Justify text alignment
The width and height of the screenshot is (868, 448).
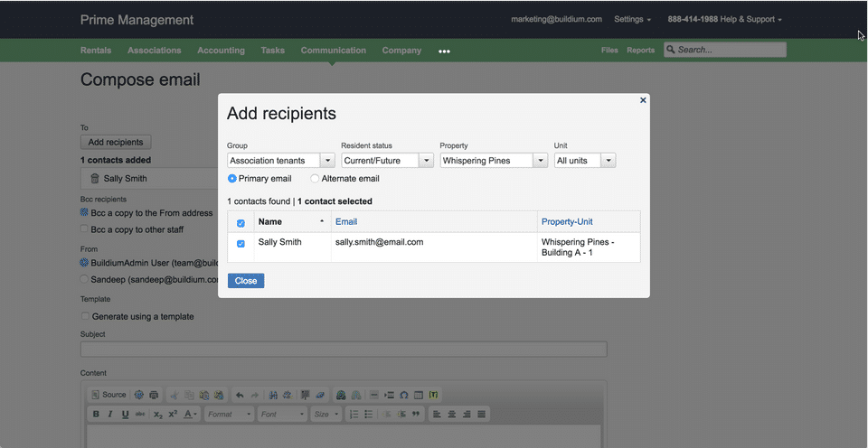[482, 415]
